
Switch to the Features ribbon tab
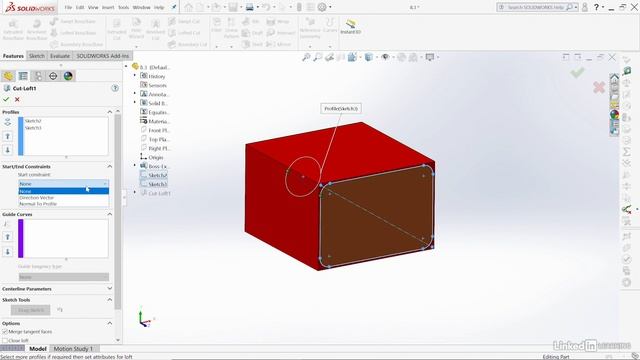click(13, 56)
